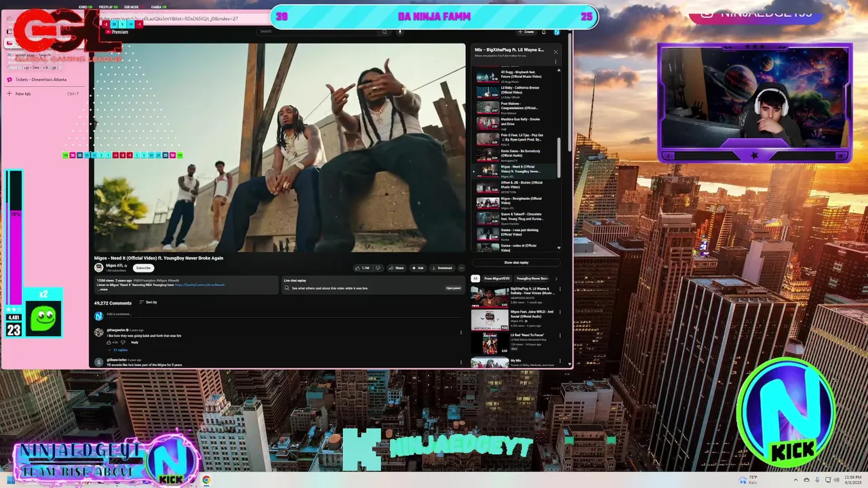Expand video description with ...more
The image size is (868, 488).
click(102, 289)
